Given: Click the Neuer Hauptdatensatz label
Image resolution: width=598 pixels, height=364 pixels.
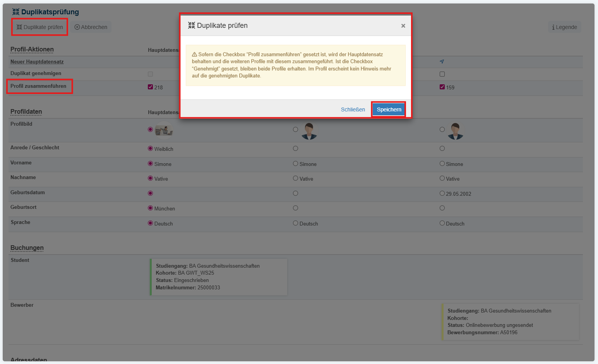Looking at the screenshot, I should click(37, 62).
